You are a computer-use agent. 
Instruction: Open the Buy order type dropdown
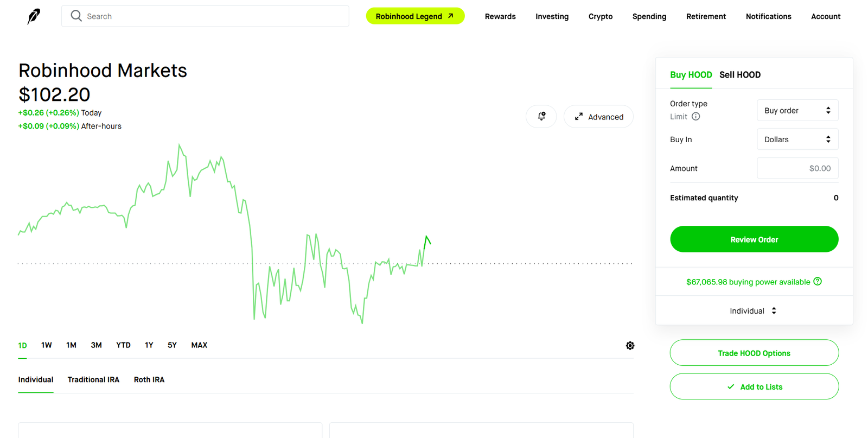[x=797, y=110]
